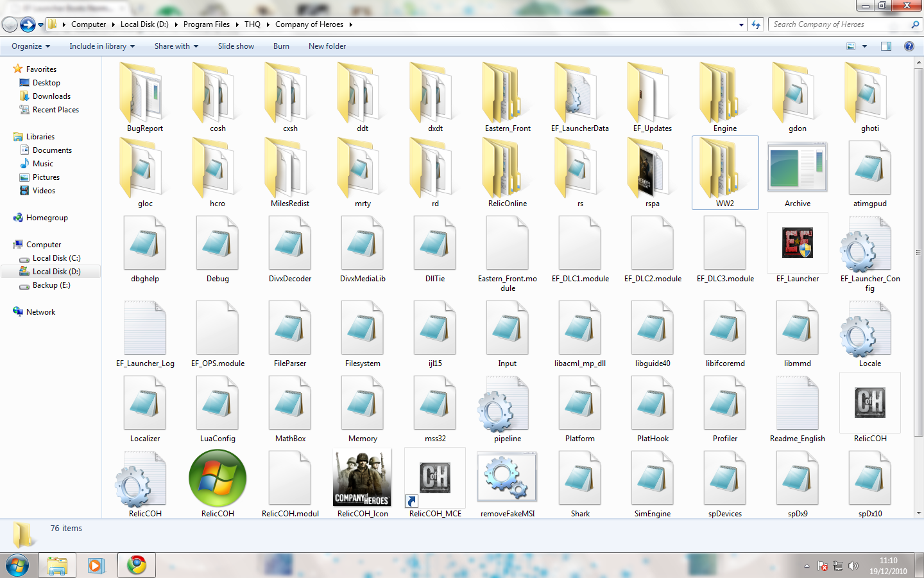Open the address bar history dropdown arrow
Viewport: 924px width, 578px height.
[x=741, y=24]
